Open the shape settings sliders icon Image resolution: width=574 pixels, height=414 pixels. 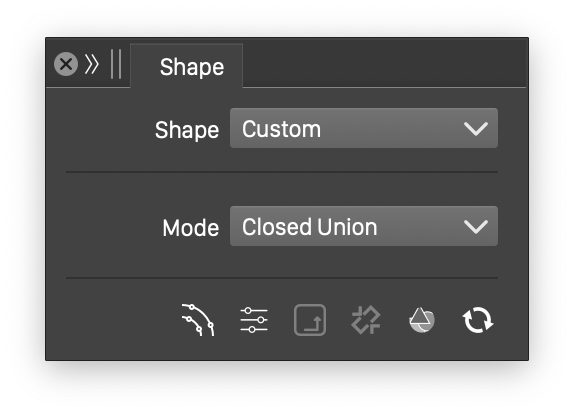click(x=254, y=320)
